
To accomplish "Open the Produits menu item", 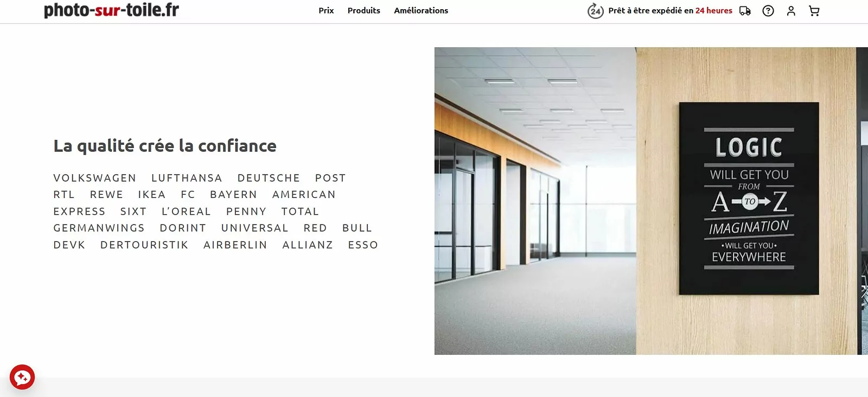I will click(364, 10).
